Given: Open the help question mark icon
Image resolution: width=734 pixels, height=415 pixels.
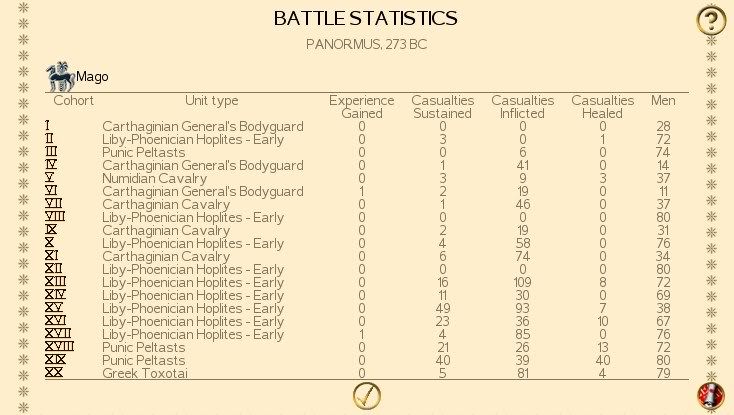Looking at the screenshot, I should (x=709, y=19).
